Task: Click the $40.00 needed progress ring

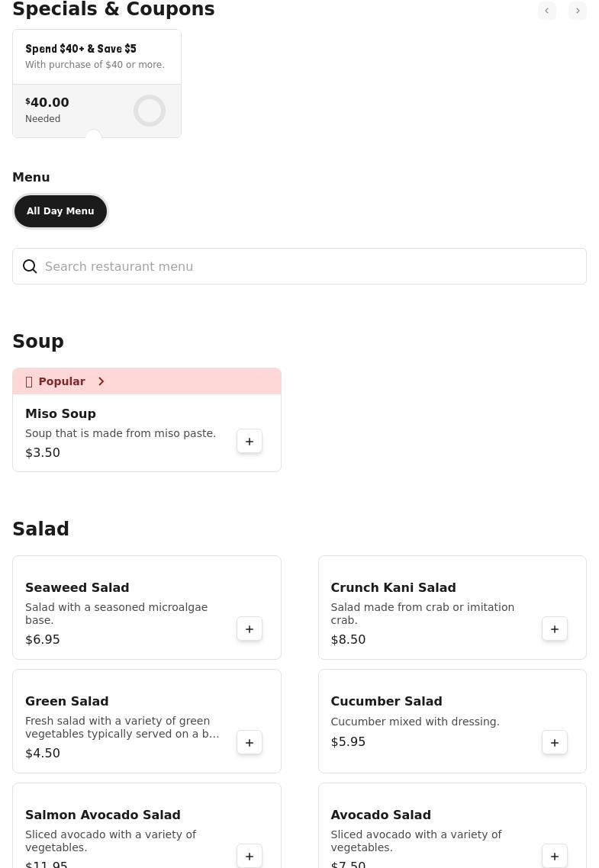Action: click(x=150, y=111)
